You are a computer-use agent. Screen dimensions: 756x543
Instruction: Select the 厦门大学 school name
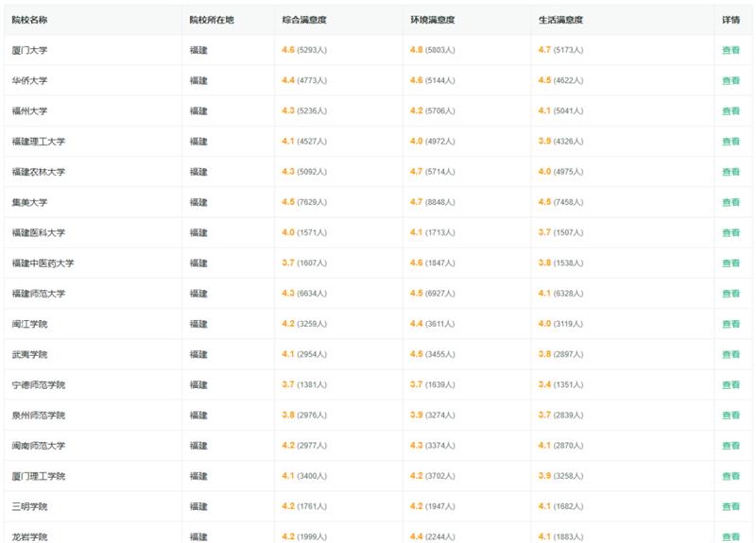[x=29, y=50]
